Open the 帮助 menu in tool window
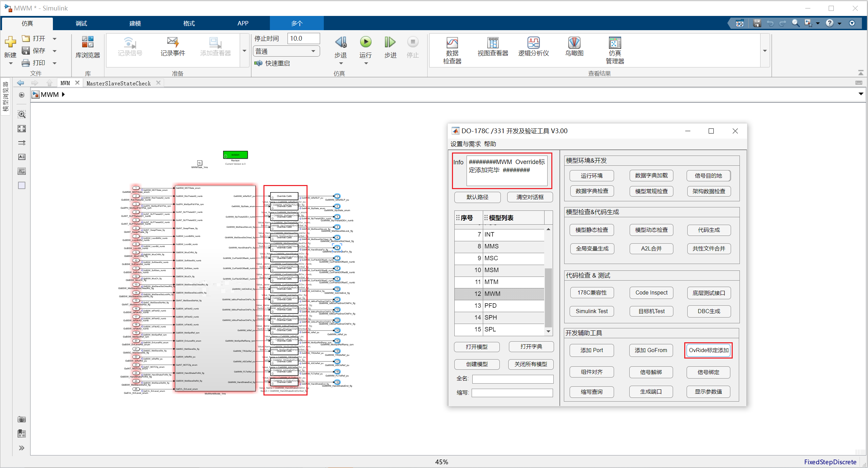Screen dimensions: 868x468 pos(490,144)
